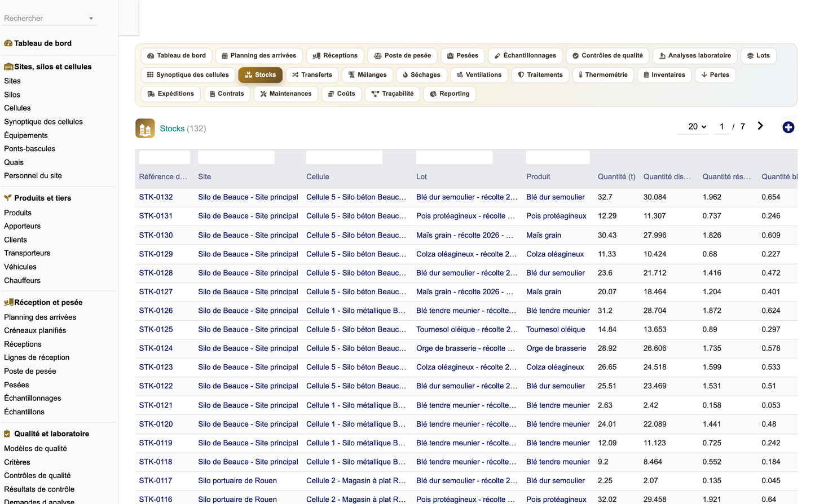
Task: Open stock record STK-0126
Action: 156,311
